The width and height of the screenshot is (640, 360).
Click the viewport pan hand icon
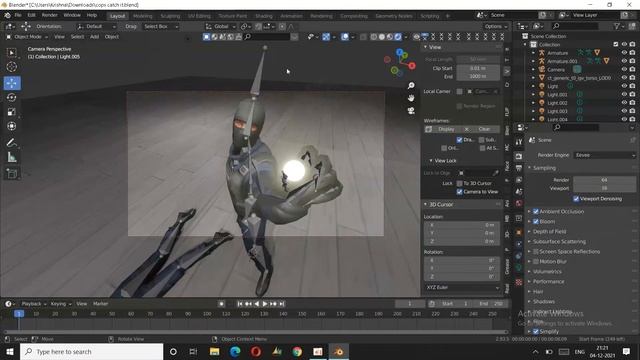point(411,98)
